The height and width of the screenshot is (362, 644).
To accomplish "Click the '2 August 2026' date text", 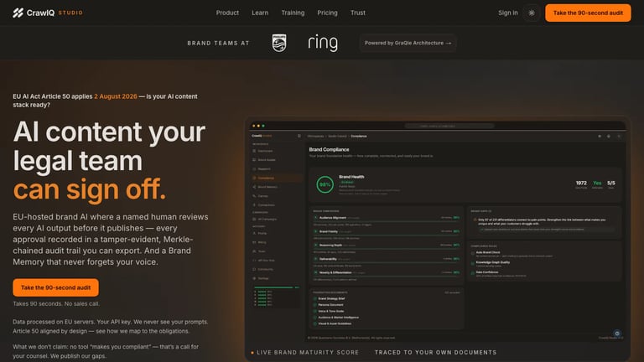I will (x=116, y=96).
